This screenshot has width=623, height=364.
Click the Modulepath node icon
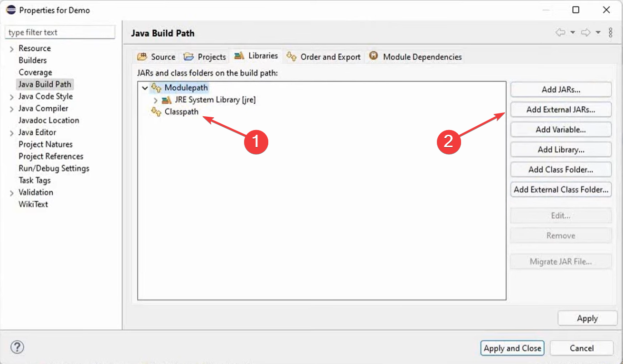click(156, 88)
